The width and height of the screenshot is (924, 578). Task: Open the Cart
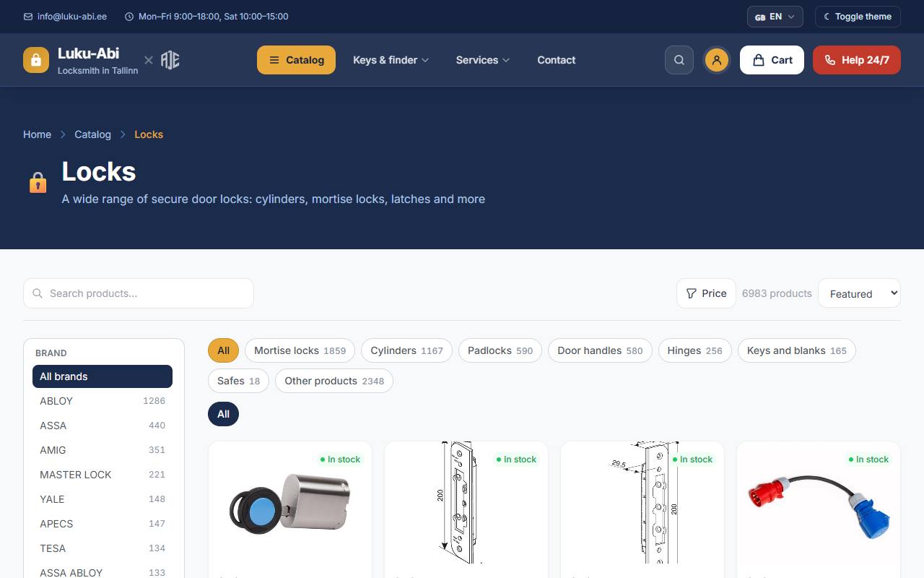pos(772,60)
